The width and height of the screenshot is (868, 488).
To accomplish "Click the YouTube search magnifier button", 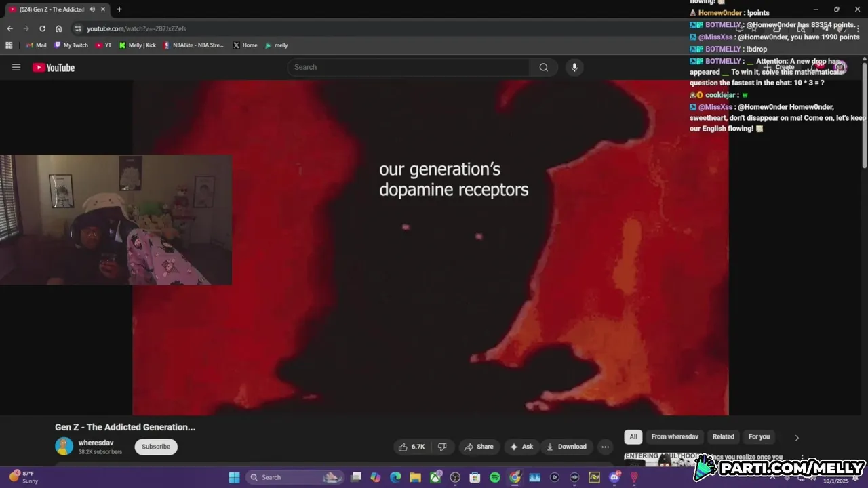I will pos(544,67).
